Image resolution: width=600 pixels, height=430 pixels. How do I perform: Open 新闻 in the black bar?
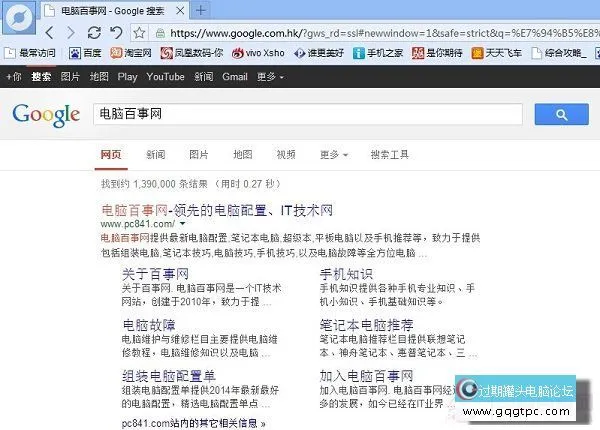204,77
